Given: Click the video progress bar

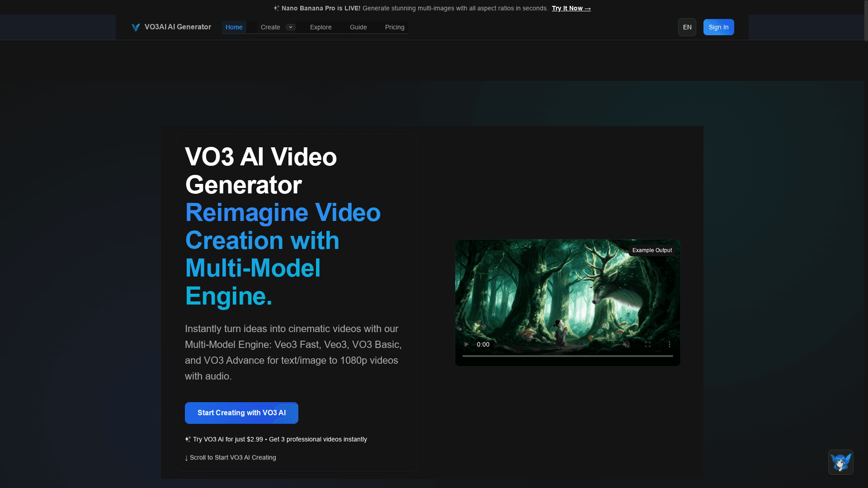Looking at the screenshot, I should coord(567,357).
